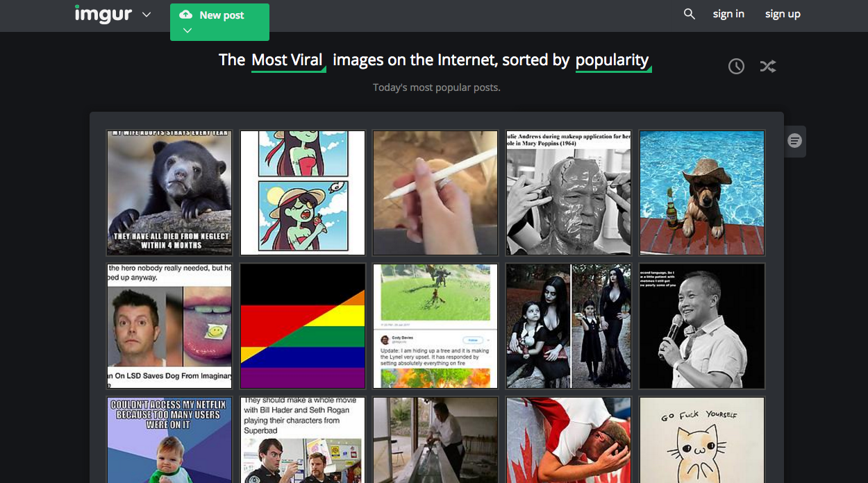Click the search magnifier icon
This screenshot has height=483, width=868.
pyautogui.click(x=689, y=14)
